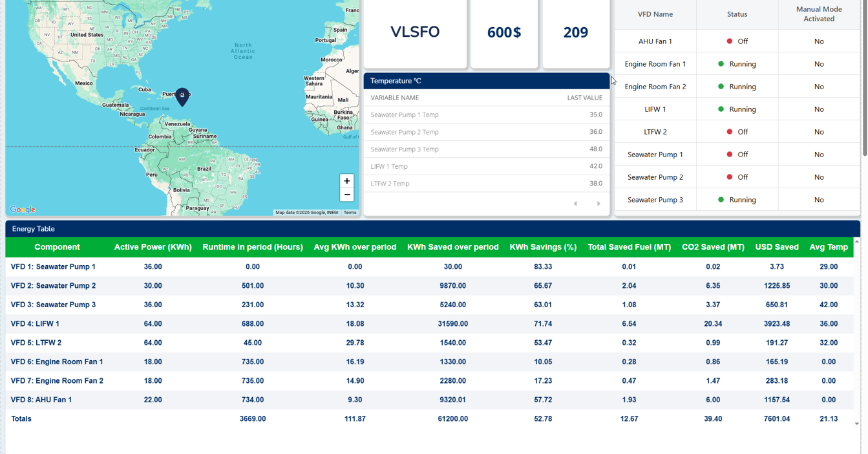Click the Energy Table scroll up arrow
The width and height of the screenshot is (868, 454).
click(x=857, y=241)
